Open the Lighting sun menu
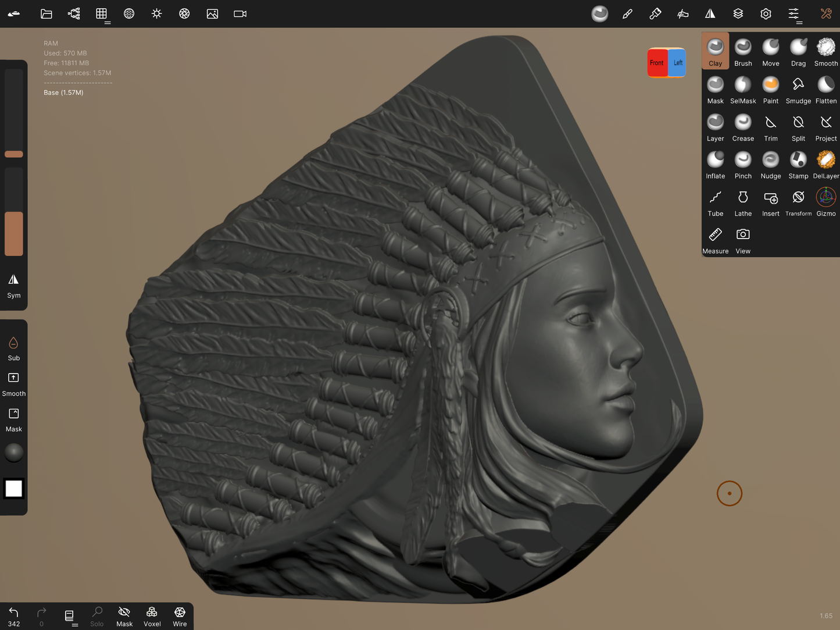 (157, 14)
